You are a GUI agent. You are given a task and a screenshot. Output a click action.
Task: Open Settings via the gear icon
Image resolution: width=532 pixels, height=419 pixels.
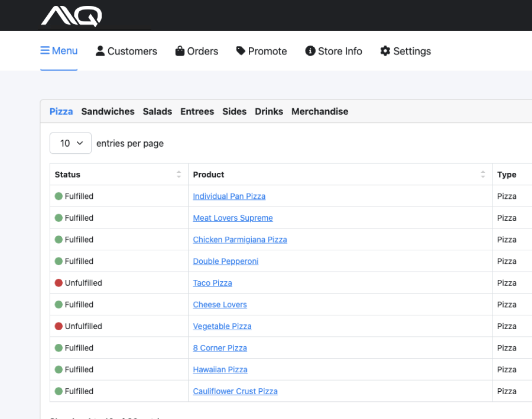384,51
